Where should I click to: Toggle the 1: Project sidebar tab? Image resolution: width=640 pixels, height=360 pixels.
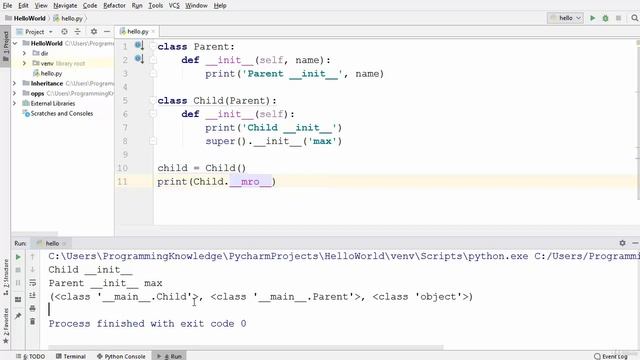(x=5, y=47)
